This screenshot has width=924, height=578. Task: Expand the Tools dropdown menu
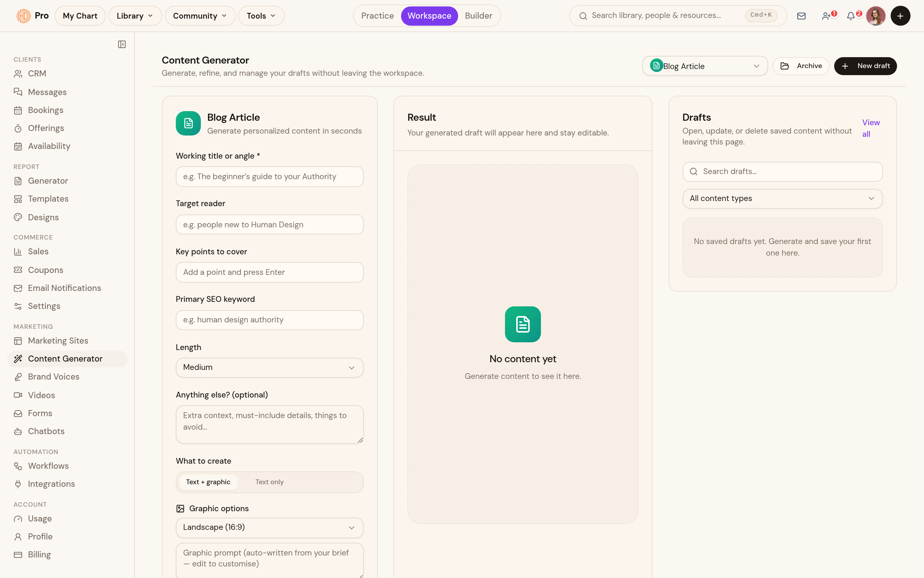pyautogui.click(x=261, y=16)
